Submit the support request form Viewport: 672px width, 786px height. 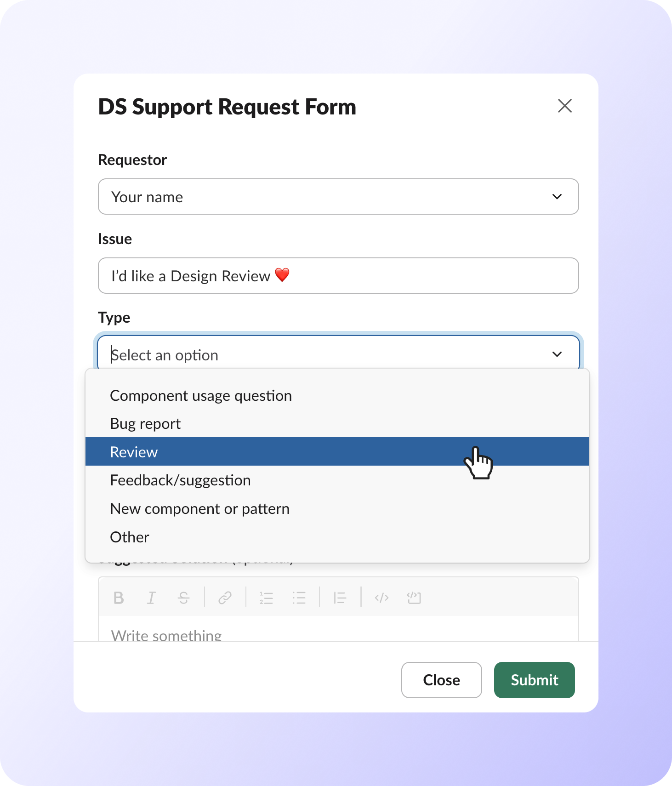tap(534, 680)
